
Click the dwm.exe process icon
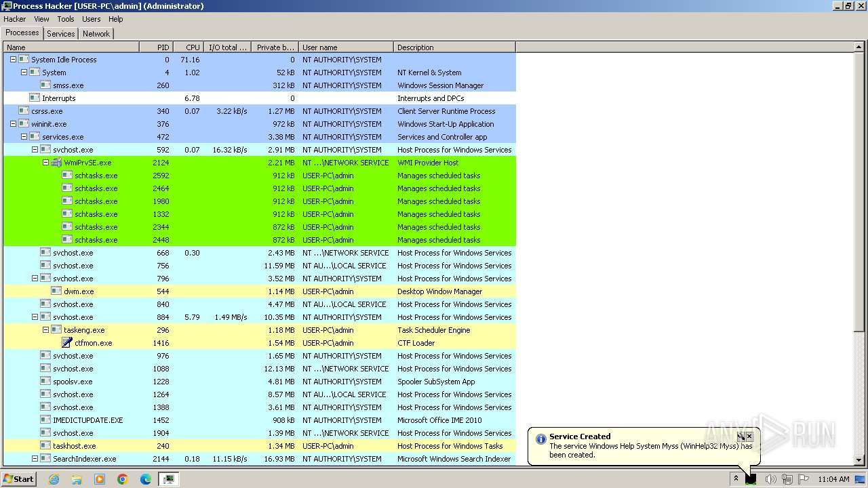click(x=56, y=291)
